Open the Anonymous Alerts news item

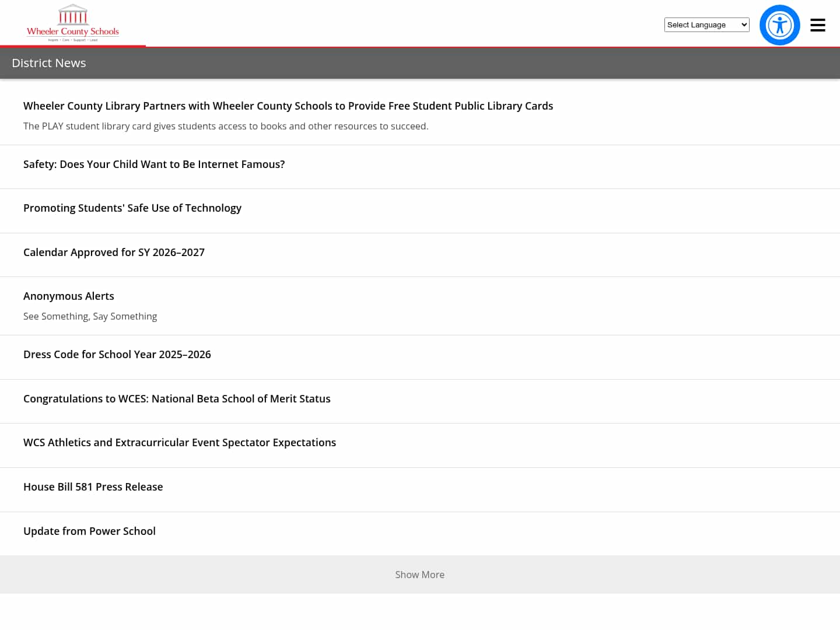click(x=69, y=296)
